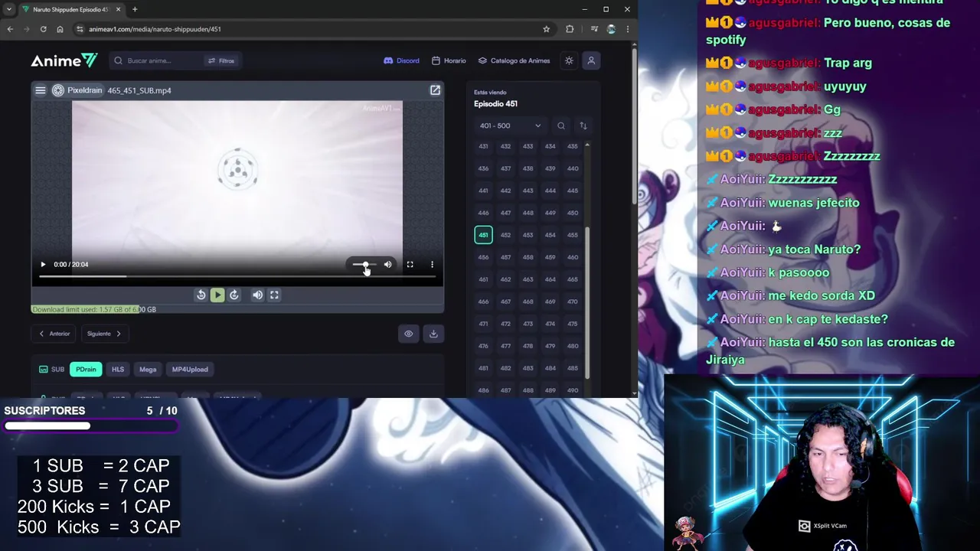Open the Discord link
Screen dimensions: 980x551
click(401, 60)
